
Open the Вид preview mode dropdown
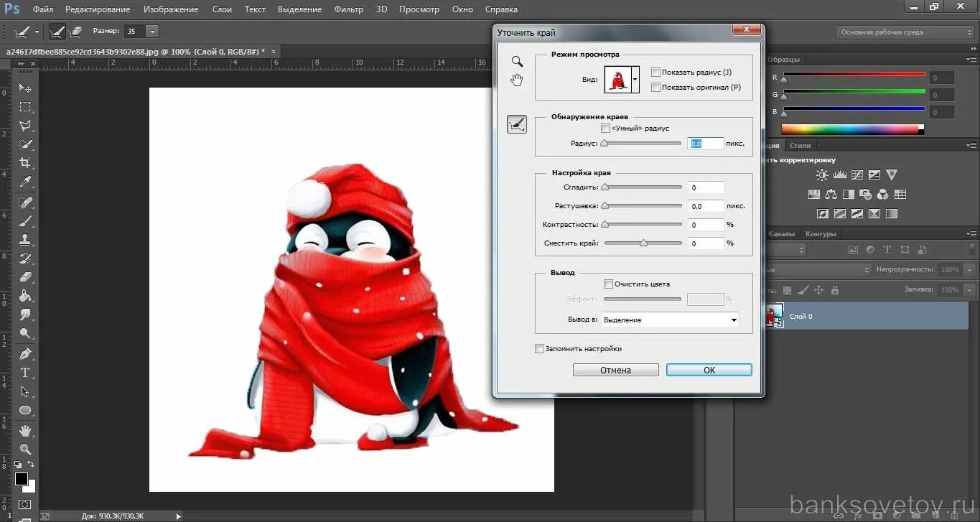coord(635,80)
